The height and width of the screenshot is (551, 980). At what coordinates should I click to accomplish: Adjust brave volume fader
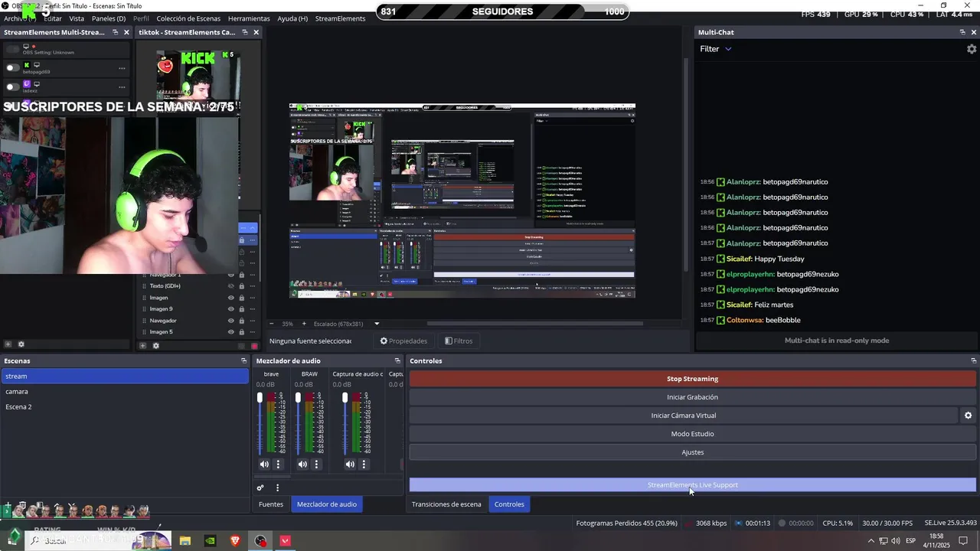pos(260,398)
